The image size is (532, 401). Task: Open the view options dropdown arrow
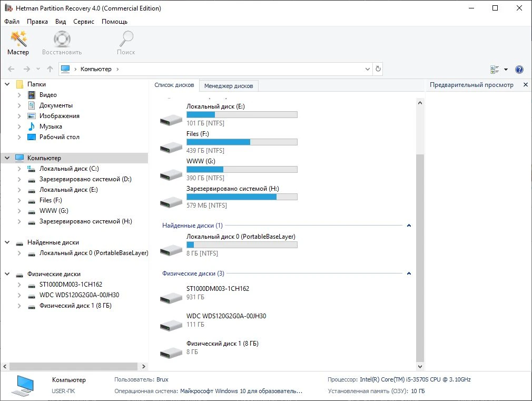[506, 69]
